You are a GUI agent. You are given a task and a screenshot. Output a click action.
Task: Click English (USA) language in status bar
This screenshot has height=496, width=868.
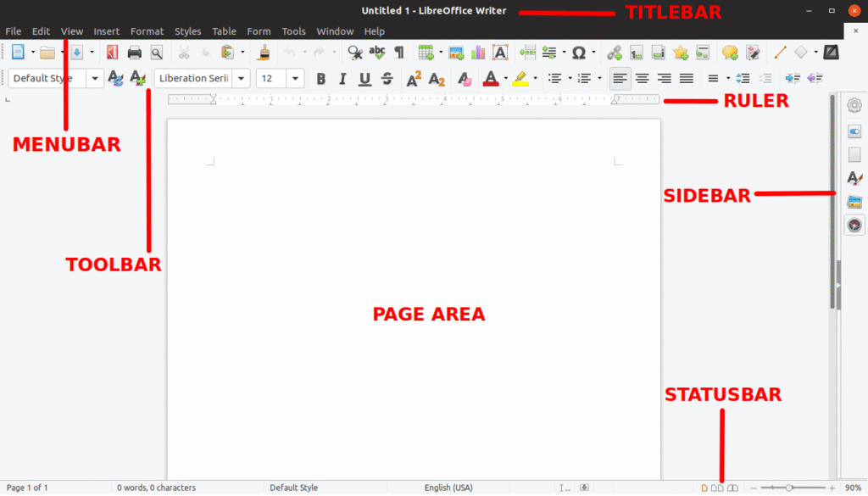click(x=448, y=488)
